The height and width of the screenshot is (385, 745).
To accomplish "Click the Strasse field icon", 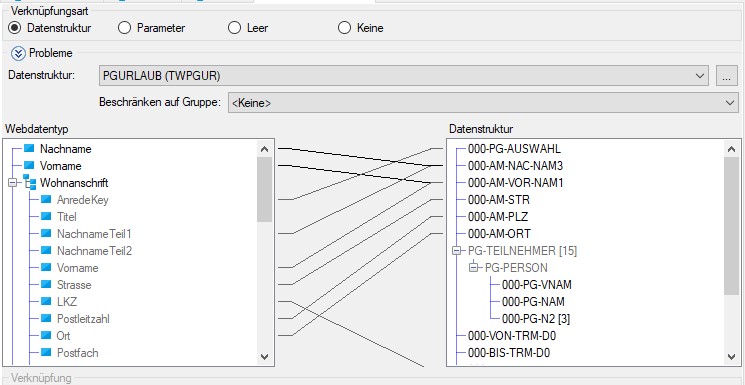I will click(46, 284).
